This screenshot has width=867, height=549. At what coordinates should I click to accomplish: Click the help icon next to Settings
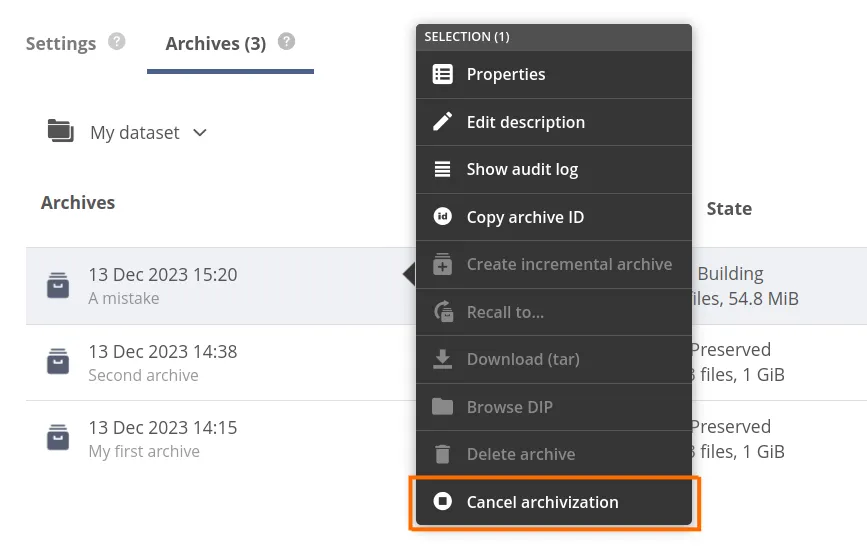117,41
